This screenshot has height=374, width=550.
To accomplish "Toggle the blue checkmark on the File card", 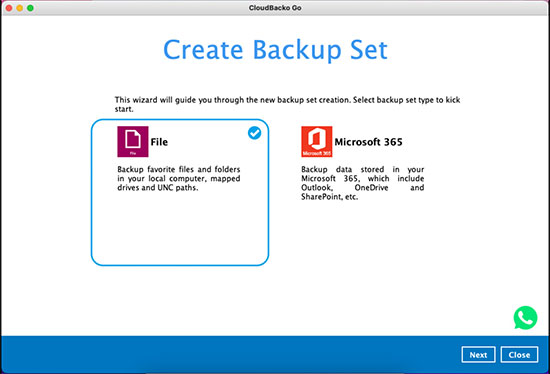I will coord(254,133).
